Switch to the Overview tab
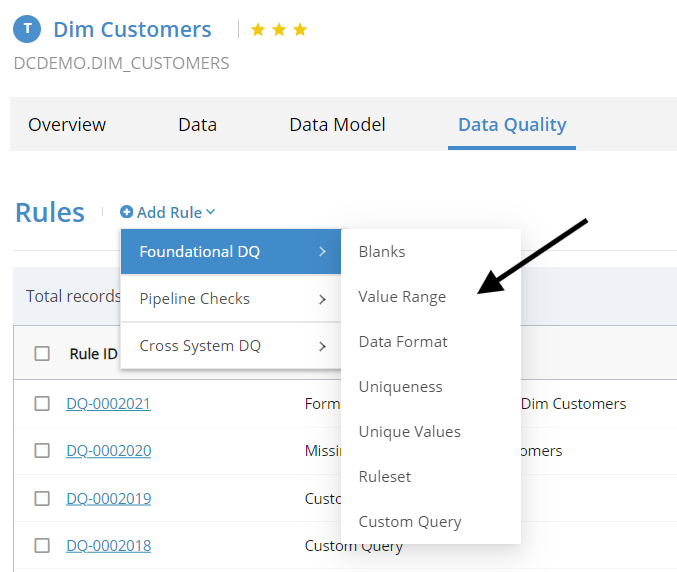 point(67,125)
